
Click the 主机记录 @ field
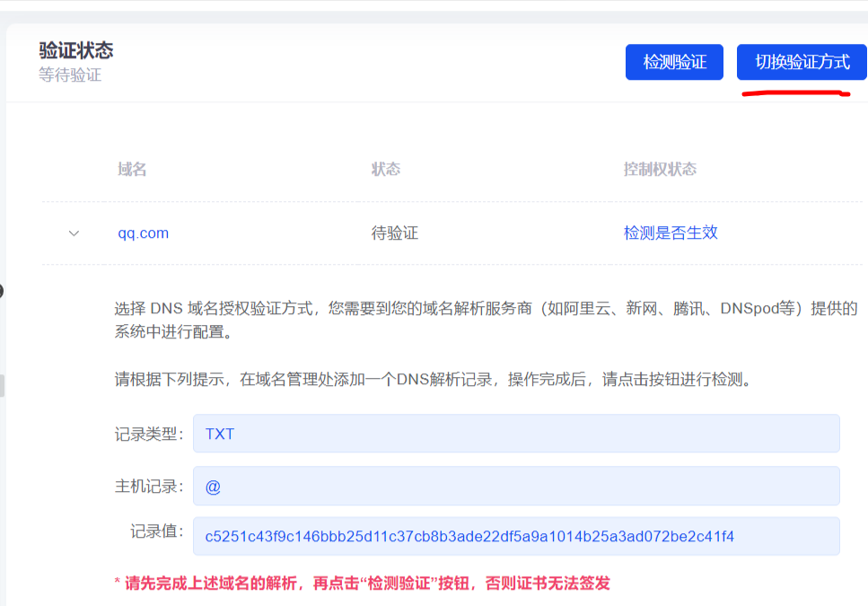coord(515,486)
